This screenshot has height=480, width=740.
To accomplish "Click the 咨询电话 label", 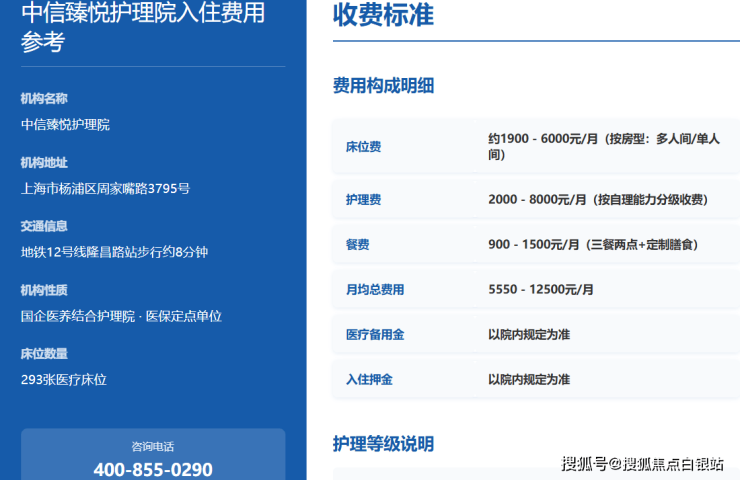I will tap(153, 446).
